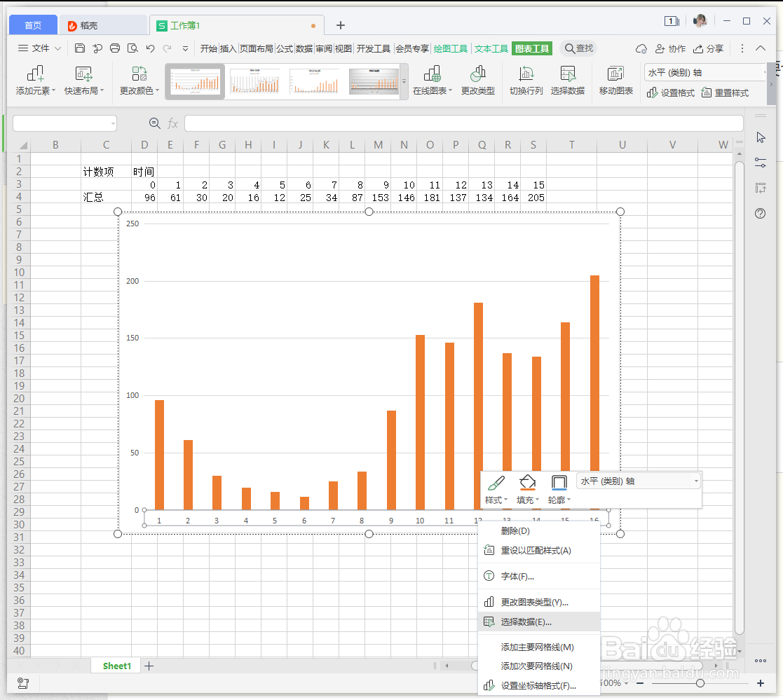Click the cloud sync icon

pyautogui.click(x=641, y=48)
